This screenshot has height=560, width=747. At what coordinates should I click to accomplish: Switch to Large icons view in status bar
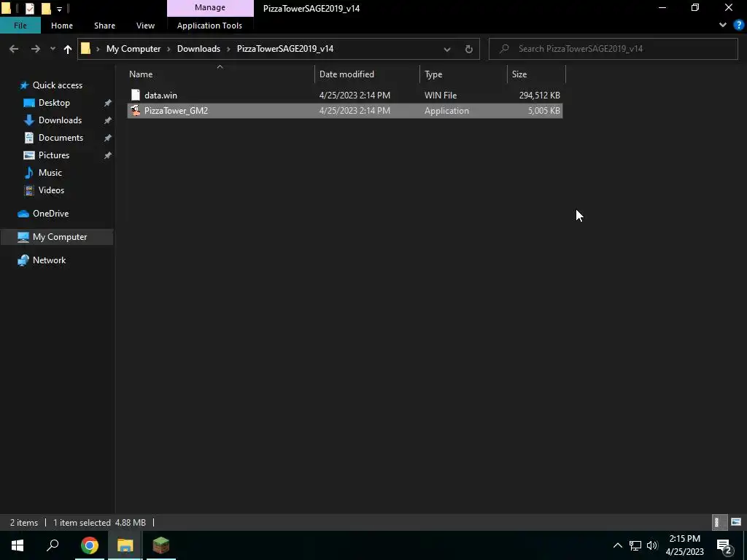736,522
